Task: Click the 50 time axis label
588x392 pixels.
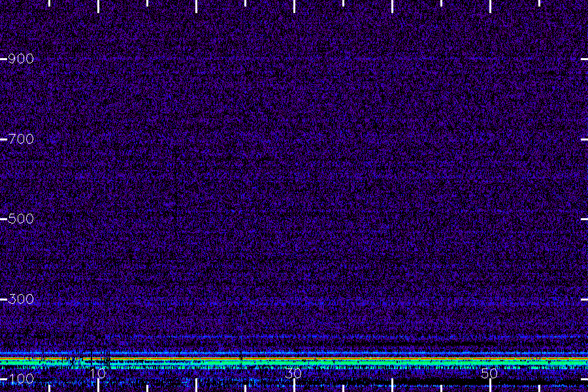Action: point(489,373)
